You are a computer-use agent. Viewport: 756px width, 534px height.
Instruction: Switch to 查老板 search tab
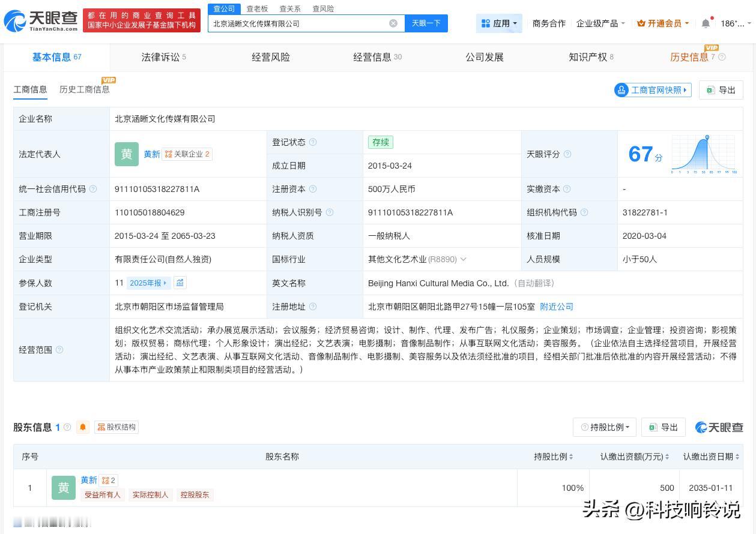[x=257, y=8]
